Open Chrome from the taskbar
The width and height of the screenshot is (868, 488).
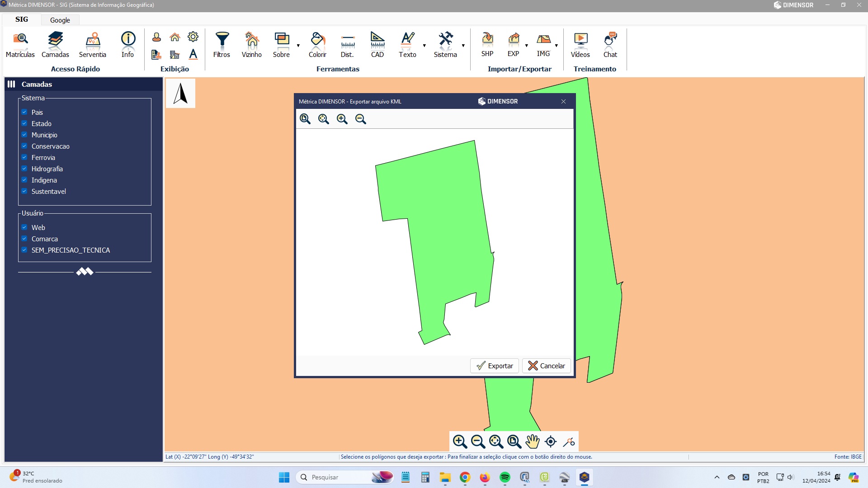pyautogui.click(x=465, y=477)
